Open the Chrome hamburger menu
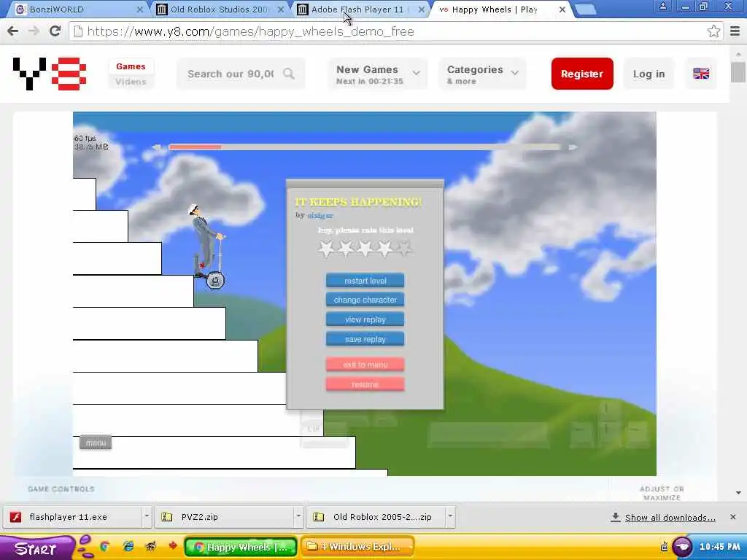The width and height of the screenshot is (747, 560). (735, 31)
